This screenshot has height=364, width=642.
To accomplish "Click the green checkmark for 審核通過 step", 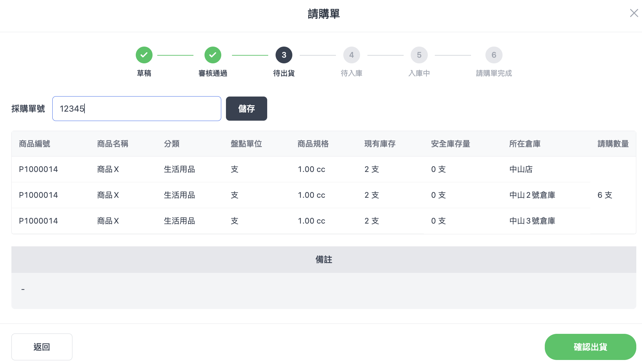I will [213, 55].
